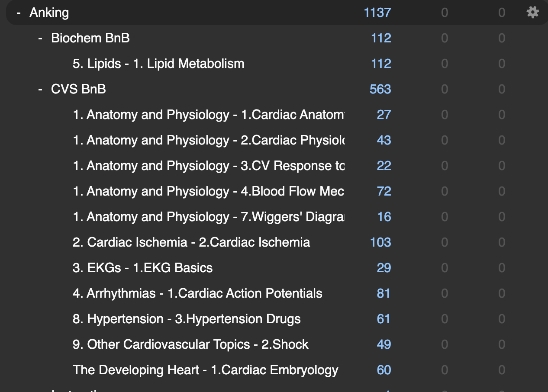Select the Cardiac Embryology deck
Viewport: 548px width, 392px height.
(x=205, y=370)
